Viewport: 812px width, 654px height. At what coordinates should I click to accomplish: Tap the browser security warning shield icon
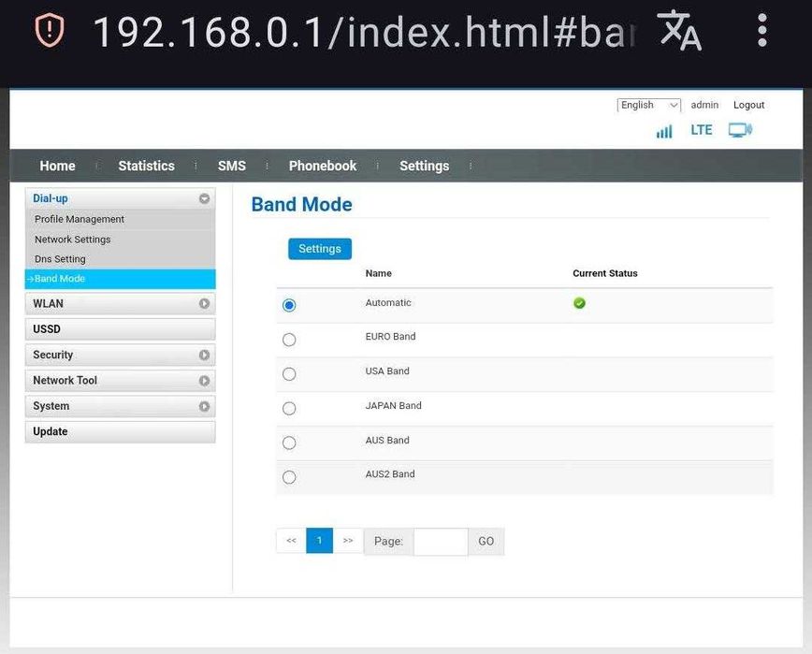pyautogui.click(x=50, y=30)
